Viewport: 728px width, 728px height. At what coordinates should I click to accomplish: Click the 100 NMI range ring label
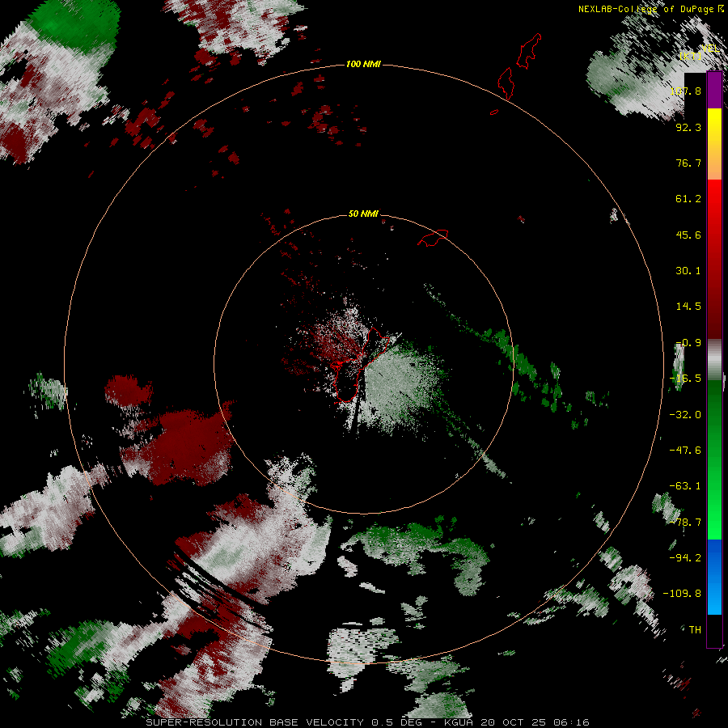click(363, 64)
